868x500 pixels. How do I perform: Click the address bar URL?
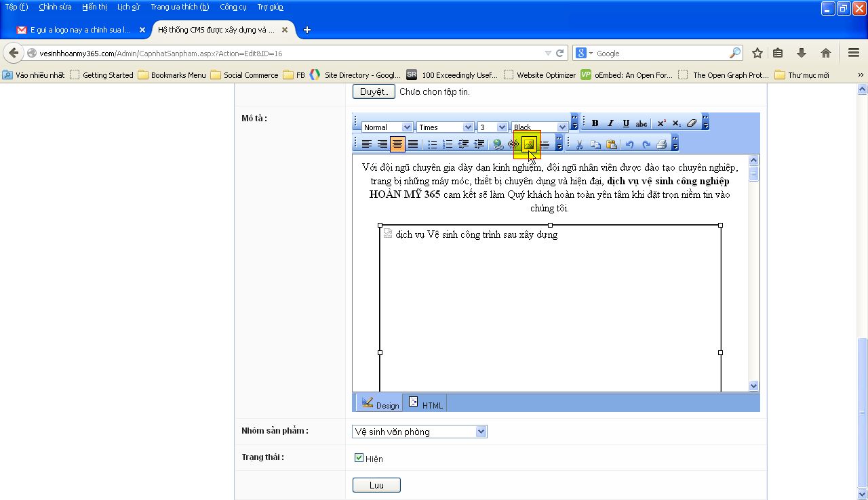[161, 53]
